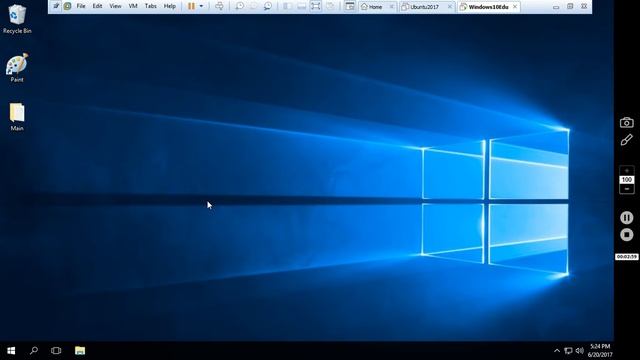Minimize the VMware window
This screenshot has width=640, height=360.
(556, 7)
